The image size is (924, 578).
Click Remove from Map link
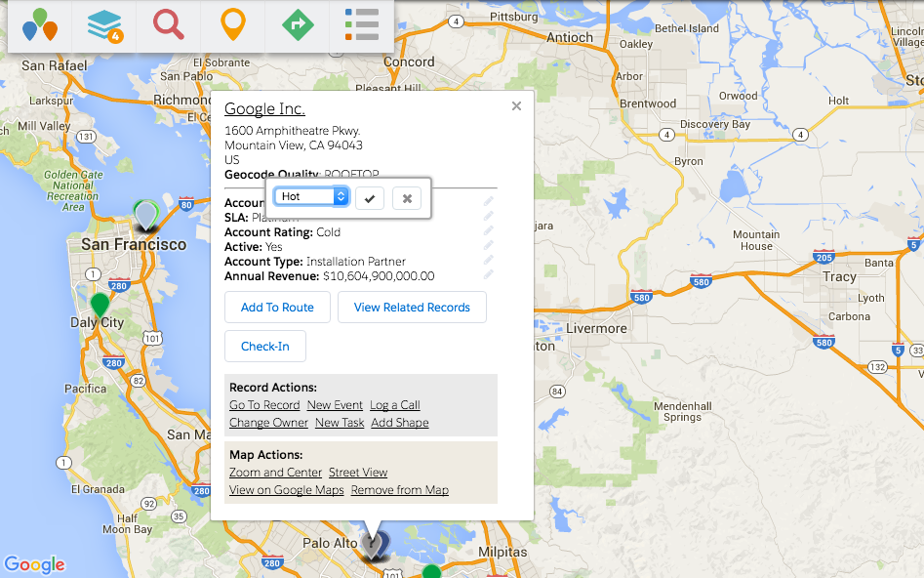click(x=400, y=490)
